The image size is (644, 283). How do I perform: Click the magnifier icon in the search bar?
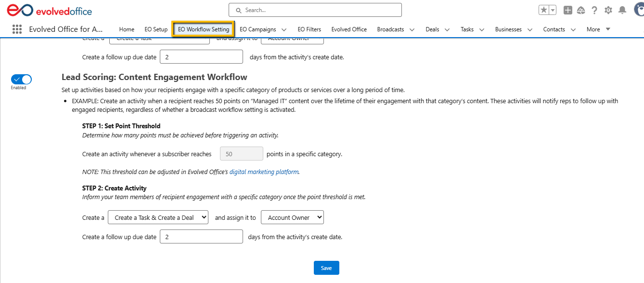[x=238, y=10]
